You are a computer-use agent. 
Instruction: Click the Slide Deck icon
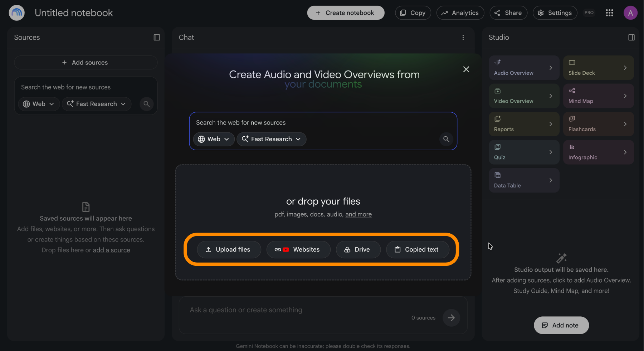[x=572, y=63]
